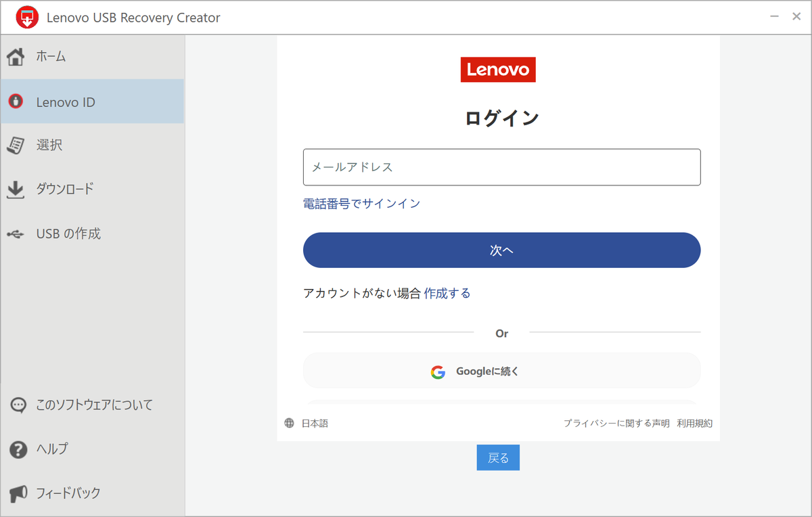Select the Lenovo ID sidebar item
Screen dimensions: 812x517
tap(92, 102)
